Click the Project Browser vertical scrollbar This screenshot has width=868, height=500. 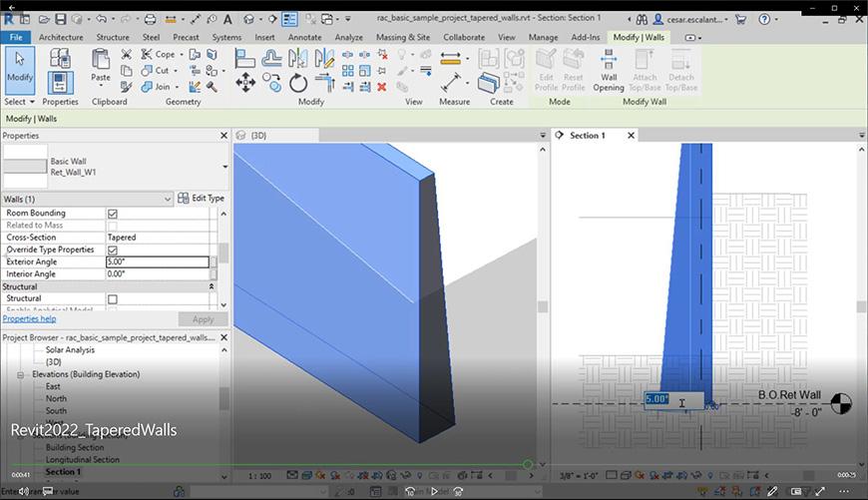[x=223, y=398]
